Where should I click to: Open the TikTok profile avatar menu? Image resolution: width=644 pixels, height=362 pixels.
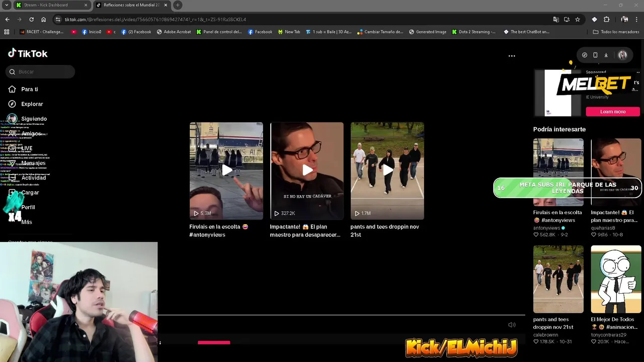pyautogui.click(x=623, y=55)
